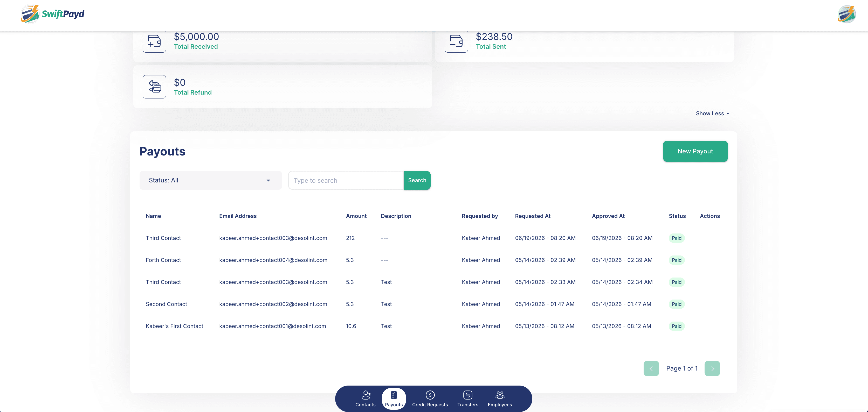Screen dimensions: 868x412
Task: Click the Requested At column header
Action: [533, 216]
